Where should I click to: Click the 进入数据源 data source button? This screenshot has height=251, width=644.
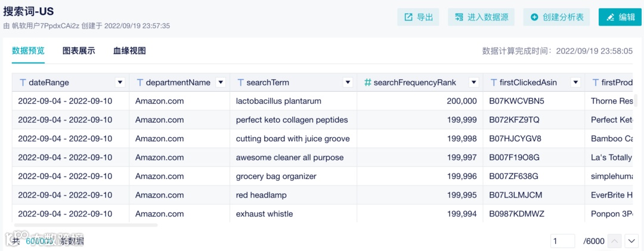click(481, 17)
